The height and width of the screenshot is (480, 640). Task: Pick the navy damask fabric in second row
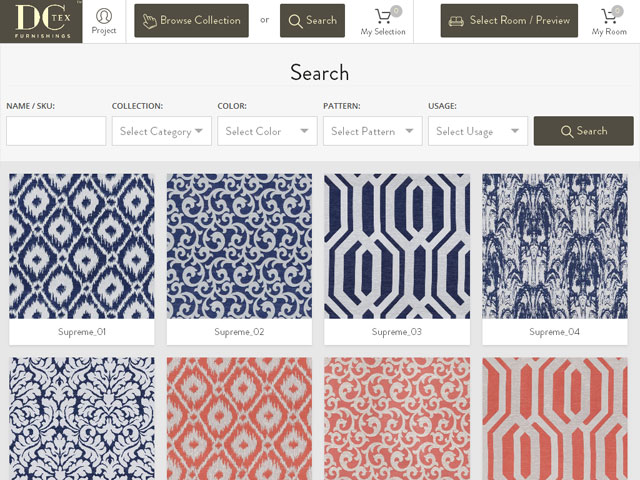pyautogui.click(x=82, y=418)
